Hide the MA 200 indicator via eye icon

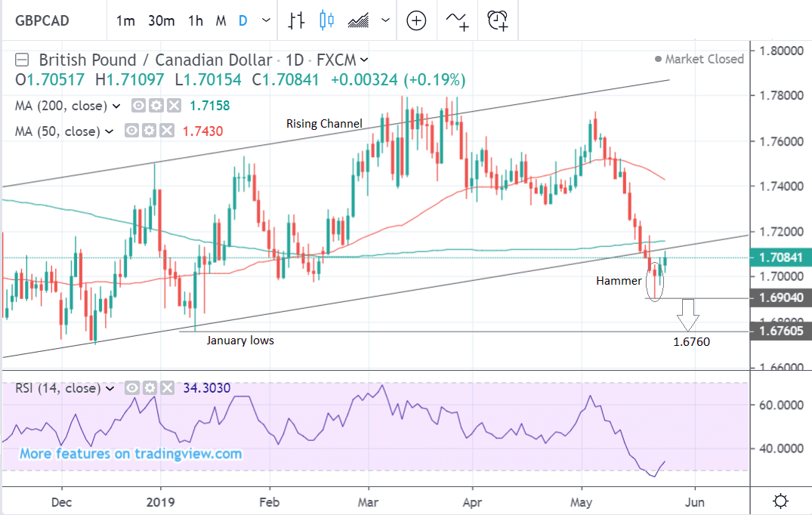tap(139, 106)
